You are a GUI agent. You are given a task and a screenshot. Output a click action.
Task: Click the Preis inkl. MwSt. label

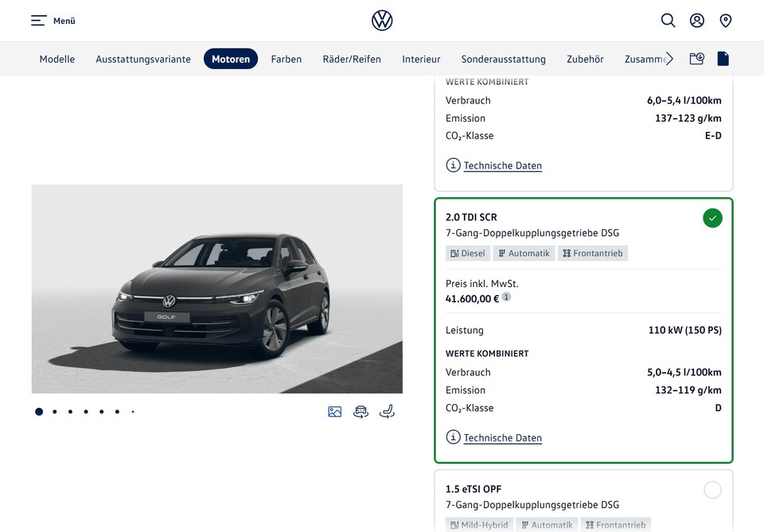(x=482, y=283)
